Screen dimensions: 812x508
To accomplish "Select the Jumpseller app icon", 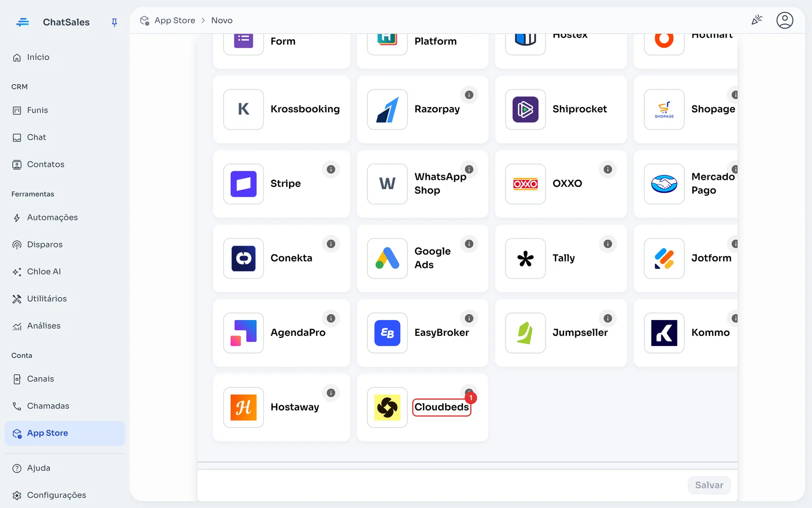I will [x=525, y=333].
